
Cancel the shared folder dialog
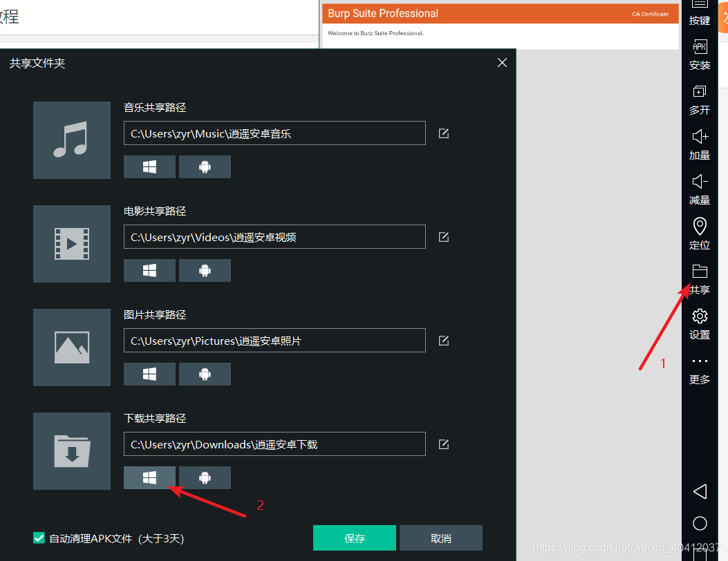point(441,538)
